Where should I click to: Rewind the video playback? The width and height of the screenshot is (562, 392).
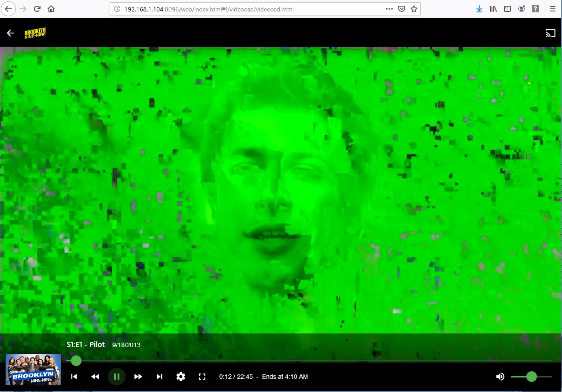click(95, 377)
